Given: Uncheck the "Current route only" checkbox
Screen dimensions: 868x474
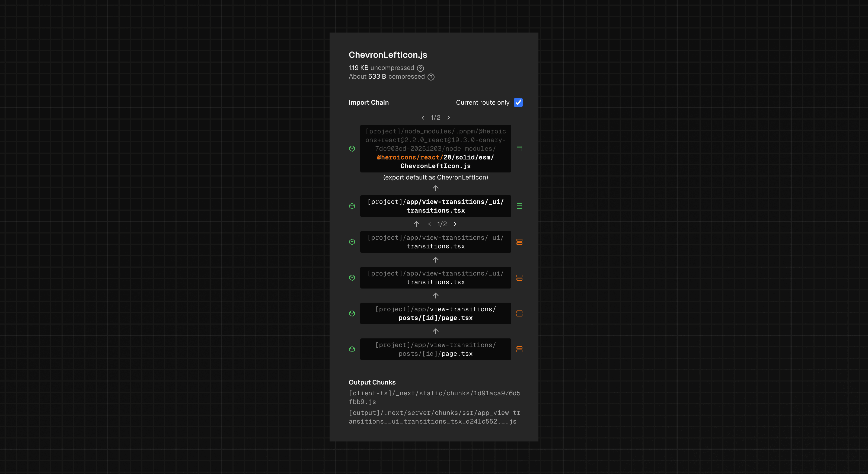Looking at the screenshot, I should [518, 103].
